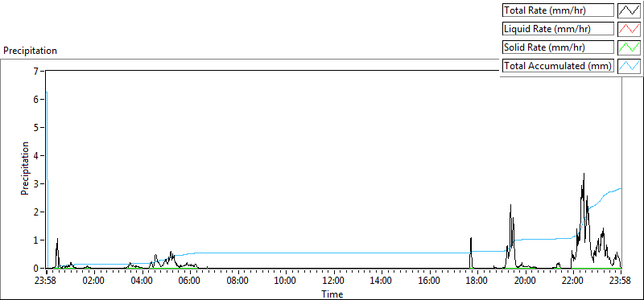Viewport: 644px width, 300px height.
Task: Click the rate spike just before 18:00
Action: pyautogui.click(x=471, y=239)
